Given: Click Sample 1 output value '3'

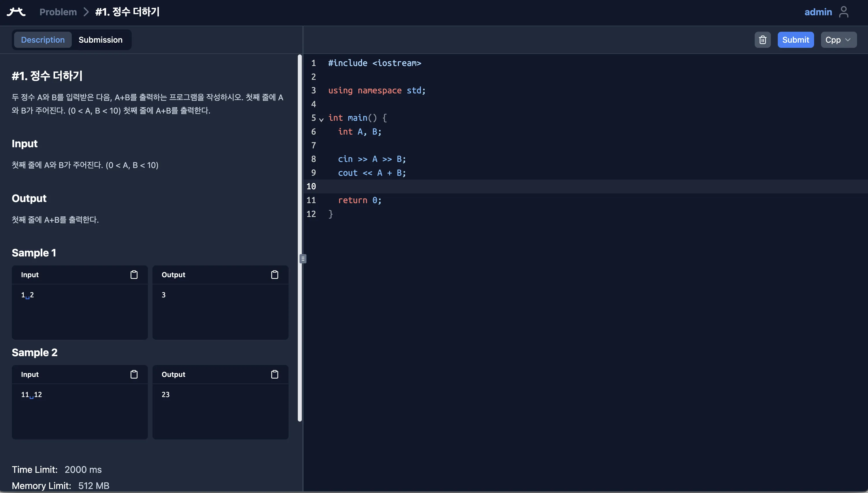Looking at the screenshot, I should click(x=163, y=295).
